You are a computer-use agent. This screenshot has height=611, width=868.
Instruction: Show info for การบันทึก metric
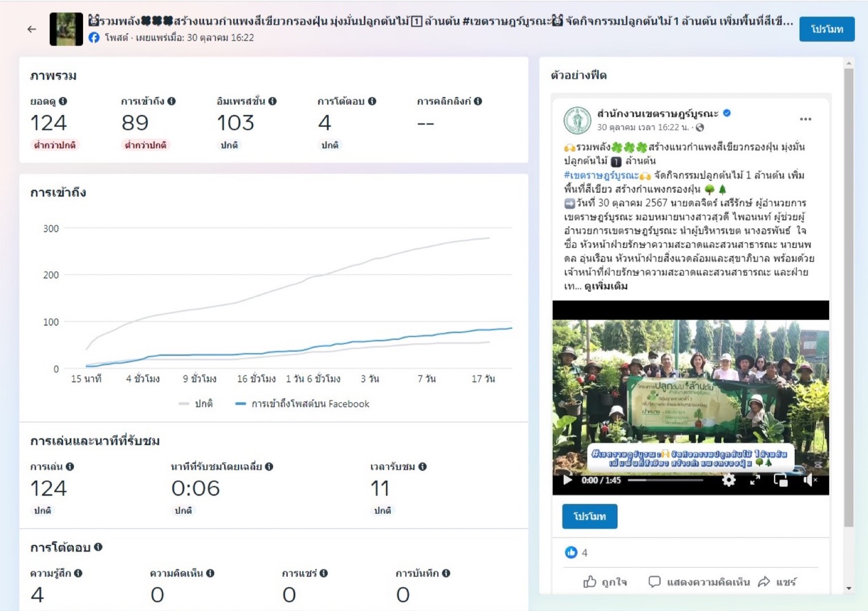coord(446,573)
